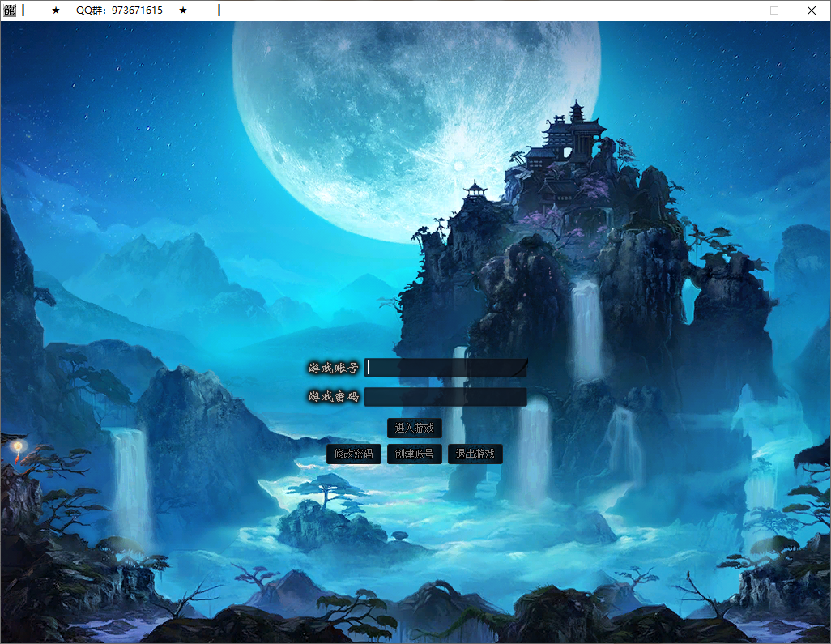831x644 pixels.
Task: Click the star icon left of QQ群 text
Action: click(x=55, y=10)
